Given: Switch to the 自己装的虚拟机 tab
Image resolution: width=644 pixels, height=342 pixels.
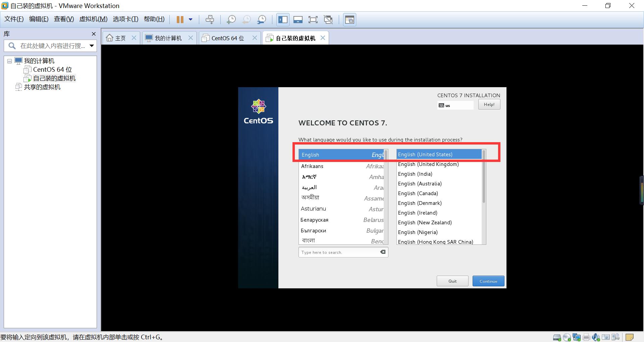Looking at the screenshot, I should [291, 38].
